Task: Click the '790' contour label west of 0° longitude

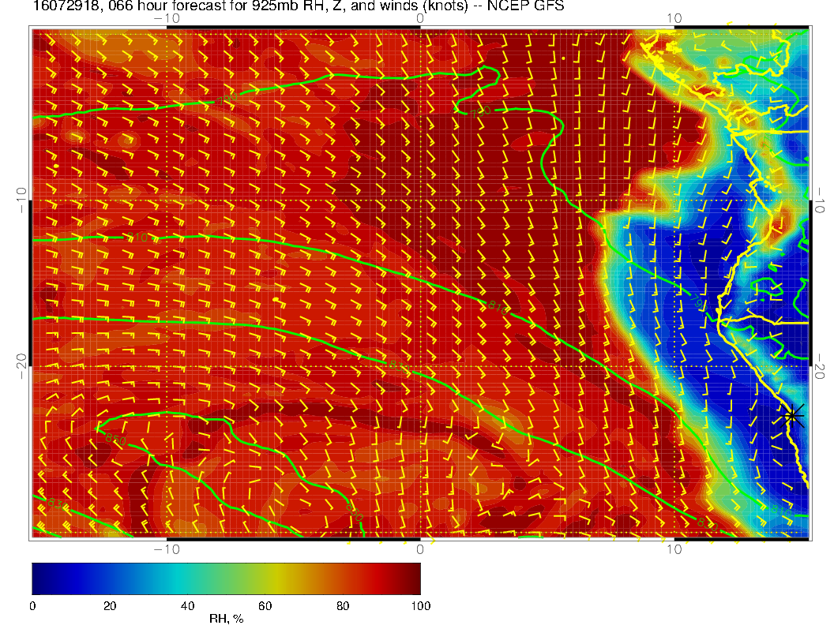Action: pos(227,99)
